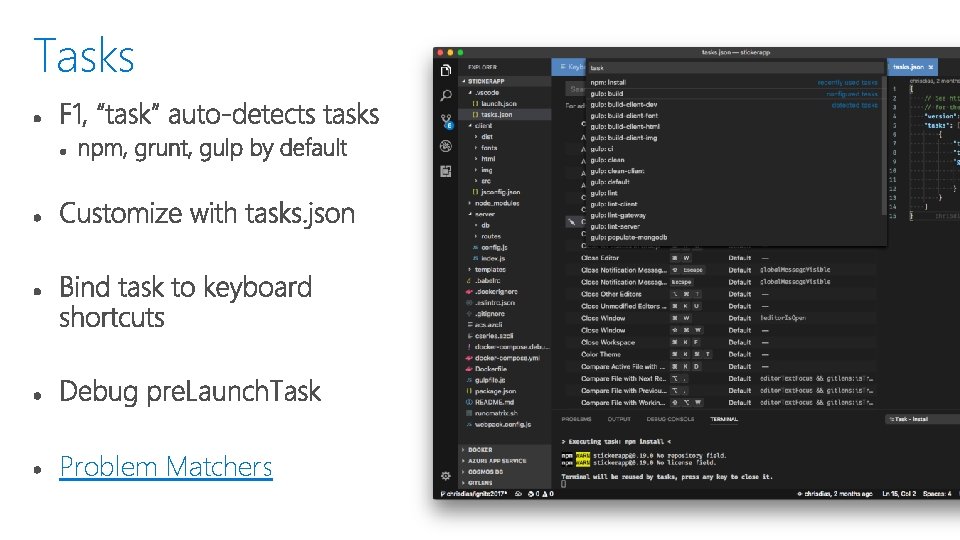Expand the DOCKER section

pos(478,449)
